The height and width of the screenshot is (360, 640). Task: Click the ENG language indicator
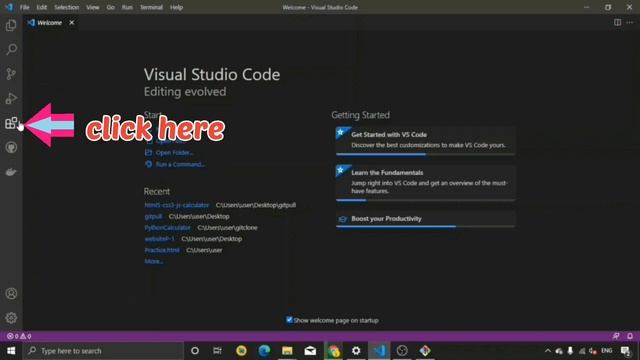click(x=607, y=351)
